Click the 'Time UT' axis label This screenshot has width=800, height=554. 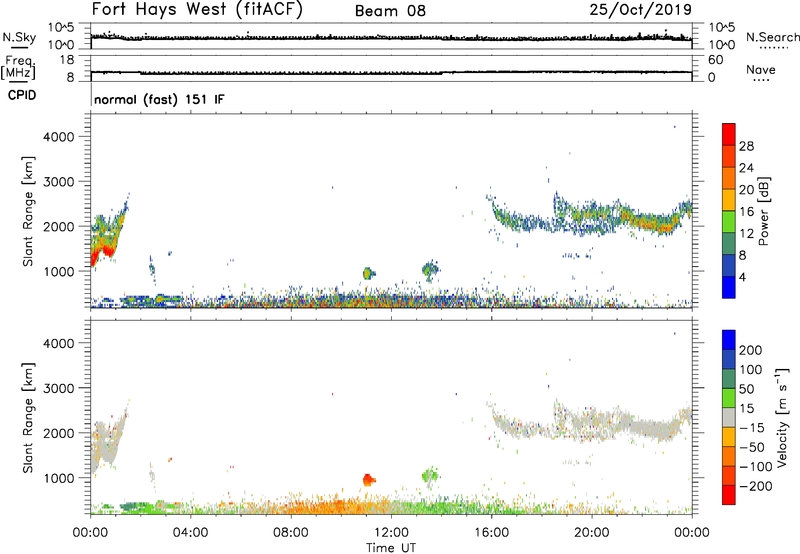tap(391, 548)
